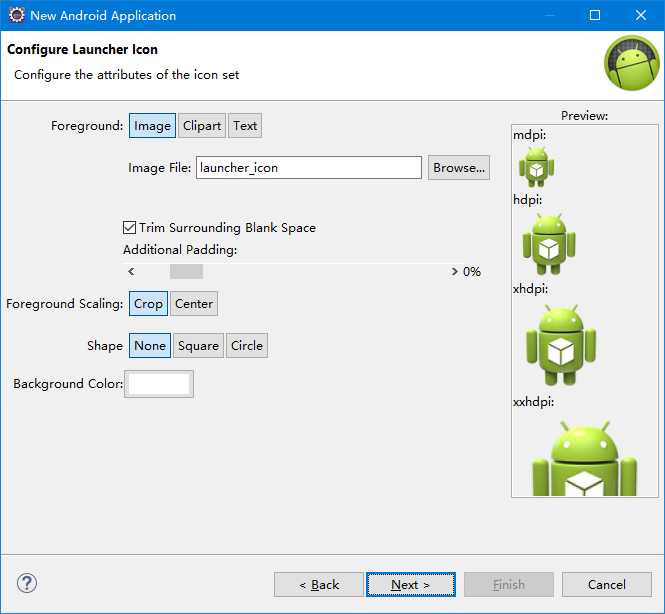Click the Image File input field

309,168
